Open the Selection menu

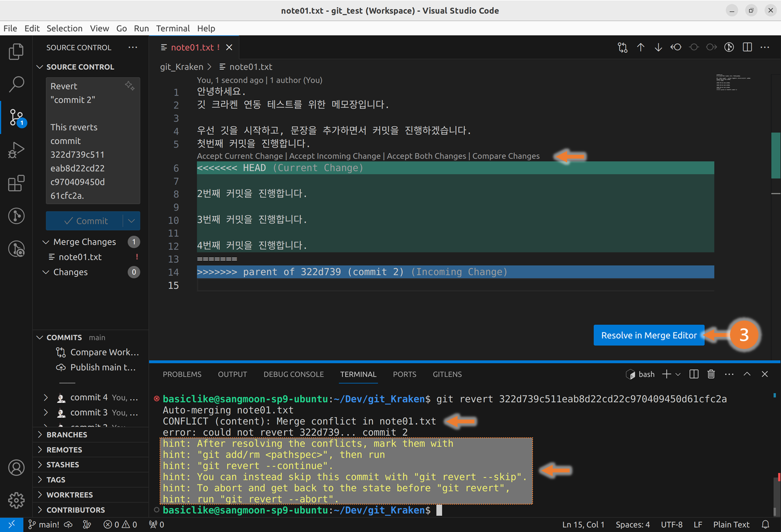(64, 28)
